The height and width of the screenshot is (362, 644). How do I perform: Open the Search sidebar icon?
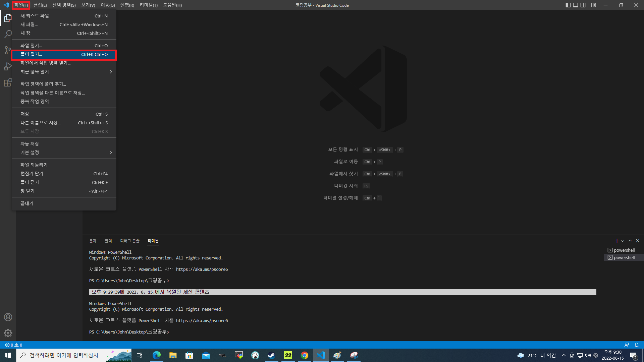click(x=8, y=34)
